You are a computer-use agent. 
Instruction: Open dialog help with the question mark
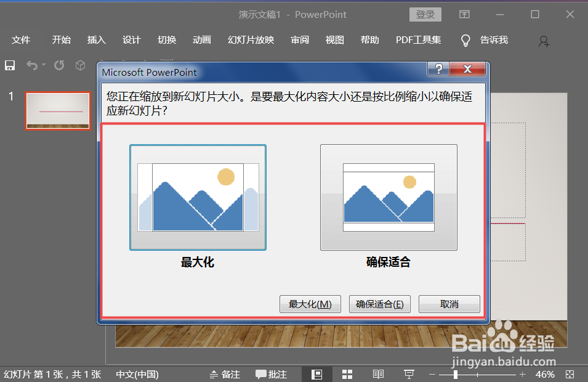point(438,69)
